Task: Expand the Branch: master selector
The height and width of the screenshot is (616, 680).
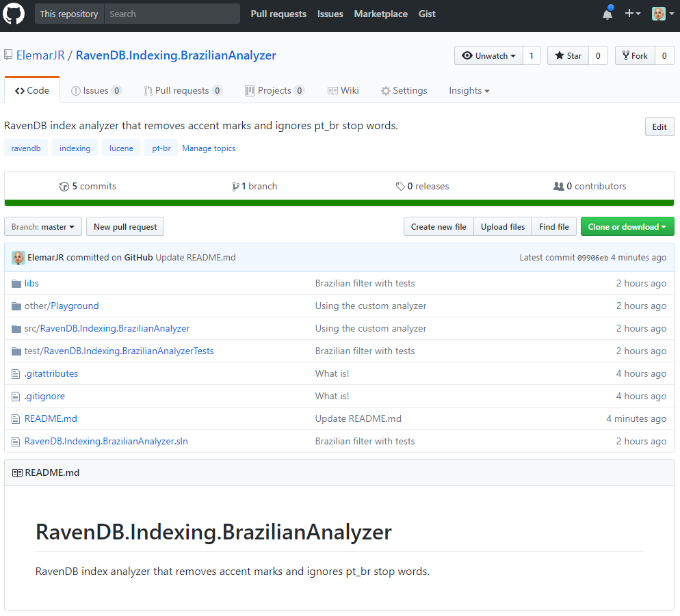Action: (43, 227)
